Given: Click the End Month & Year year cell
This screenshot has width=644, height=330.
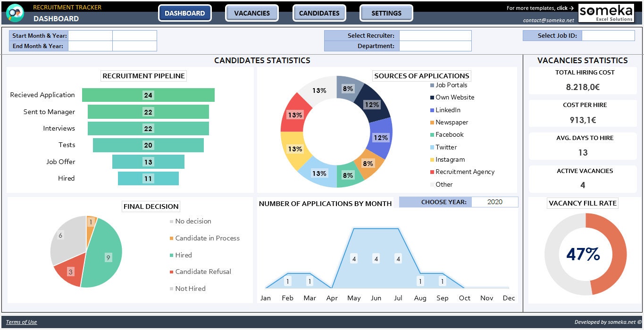Looking at the screenshot, I should point(134,46).
